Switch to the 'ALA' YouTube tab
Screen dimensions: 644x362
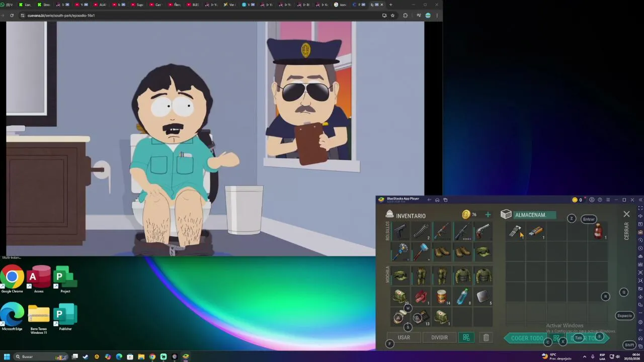[x=101, y=5]
